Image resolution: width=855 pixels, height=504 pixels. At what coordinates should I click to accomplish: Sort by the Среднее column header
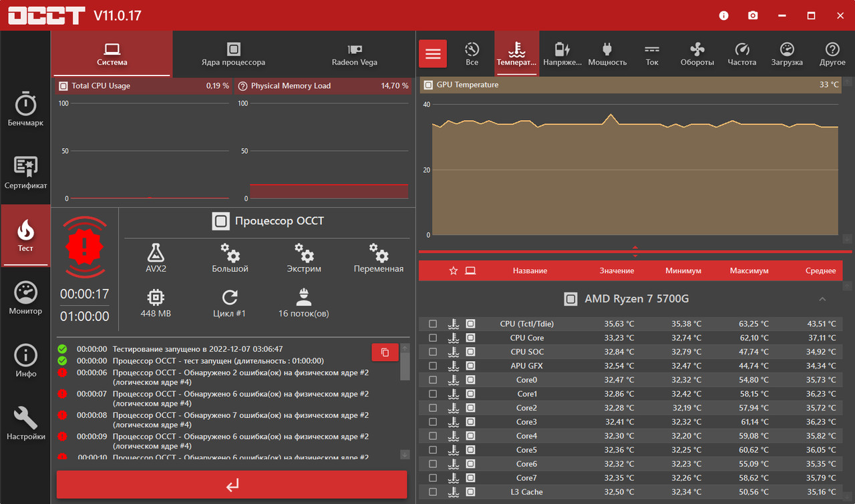click(x=820, y=270)
